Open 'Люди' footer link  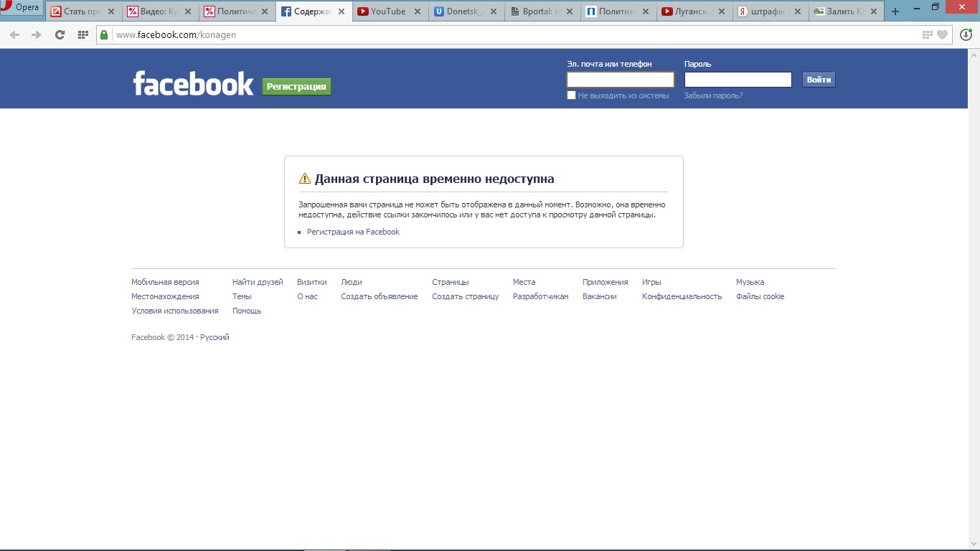352,282
